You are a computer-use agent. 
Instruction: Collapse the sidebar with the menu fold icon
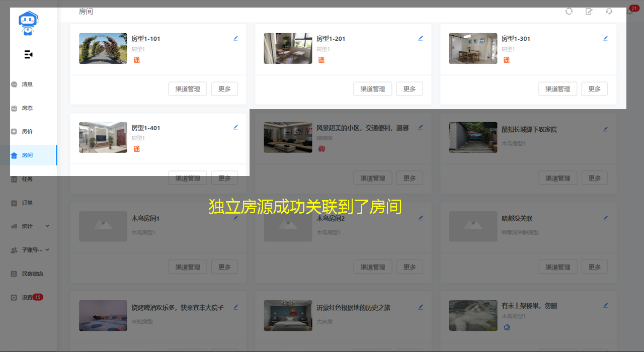(29, 54)
